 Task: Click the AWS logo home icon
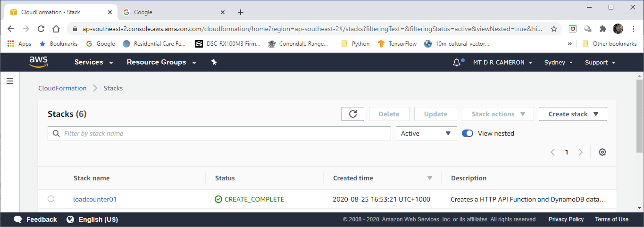click(39, 62)
